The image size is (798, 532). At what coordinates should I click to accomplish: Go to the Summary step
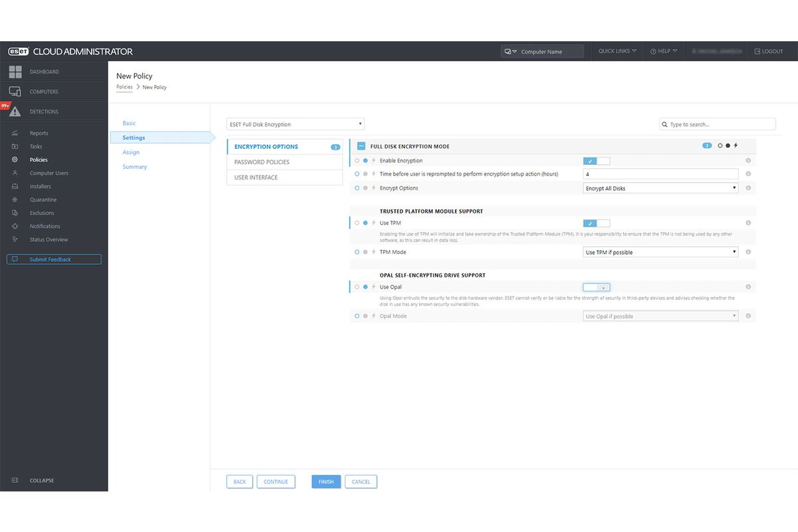pyautogui.click(x=134, y=167)
